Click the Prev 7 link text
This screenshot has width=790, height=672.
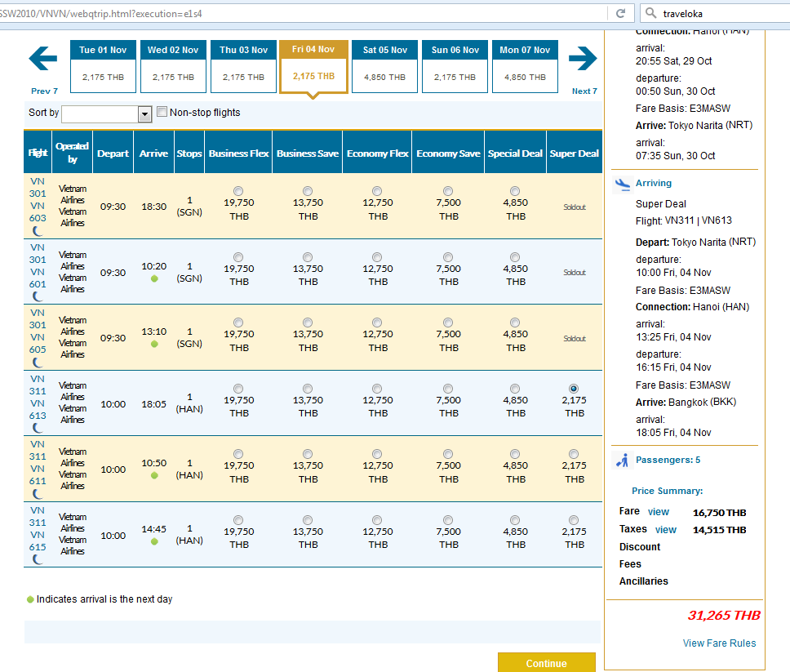[x=44, y=91]
